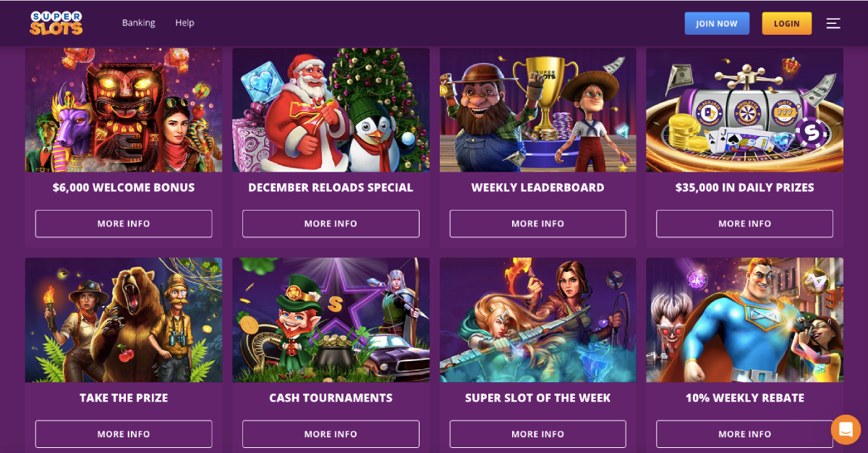Image resolution: width=868 pixels, height=453 pixels.
Task: Open the orange live chat bubble
Action: click(x=846, y=429)
